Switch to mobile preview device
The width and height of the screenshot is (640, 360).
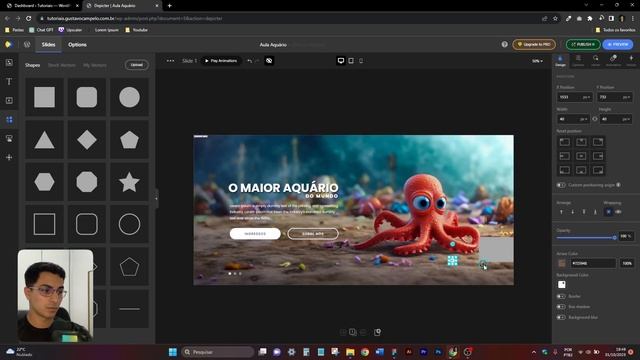pyautogui.click(x=361, y=61)
